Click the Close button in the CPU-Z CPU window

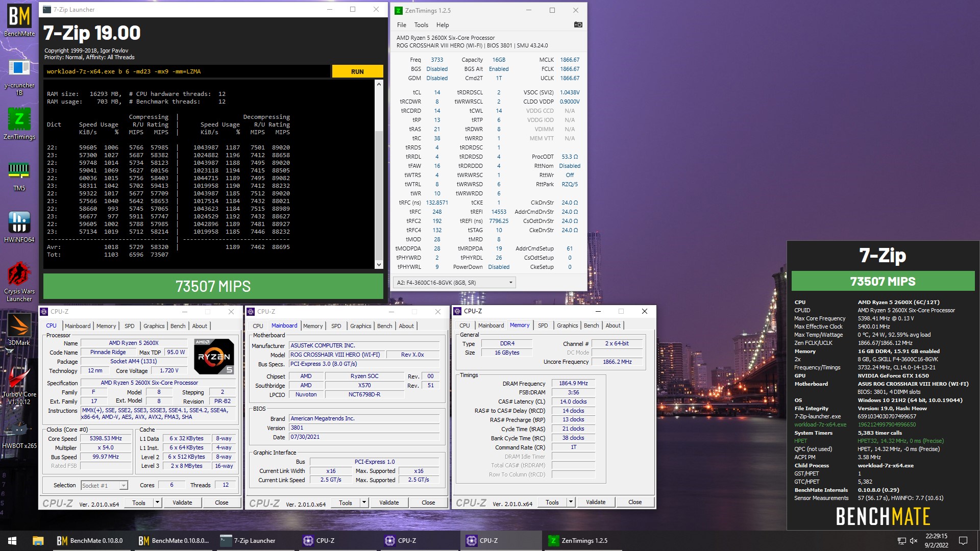(x=222, y=503)
